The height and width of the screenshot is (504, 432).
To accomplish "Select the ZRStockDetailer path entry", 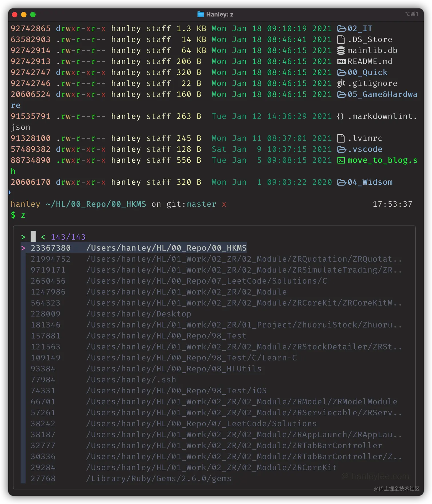I will coord(216,347).
